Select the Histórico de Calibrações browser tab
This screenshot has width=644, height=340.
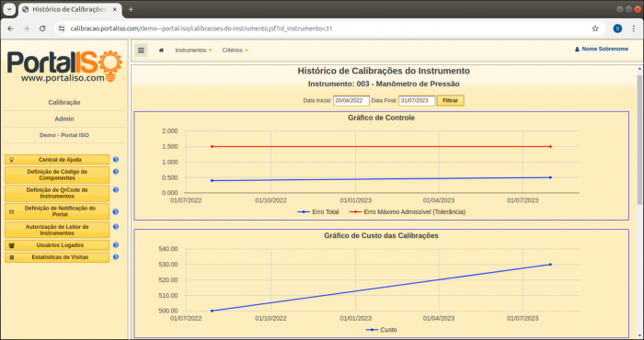[x=70, y=9]
